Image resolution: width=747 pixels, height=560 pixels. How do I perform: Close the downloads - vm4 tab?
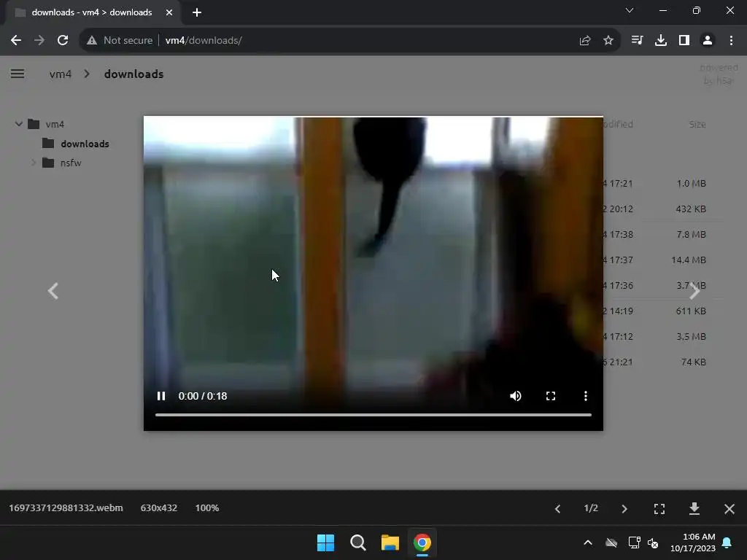(x=169, y=12)
